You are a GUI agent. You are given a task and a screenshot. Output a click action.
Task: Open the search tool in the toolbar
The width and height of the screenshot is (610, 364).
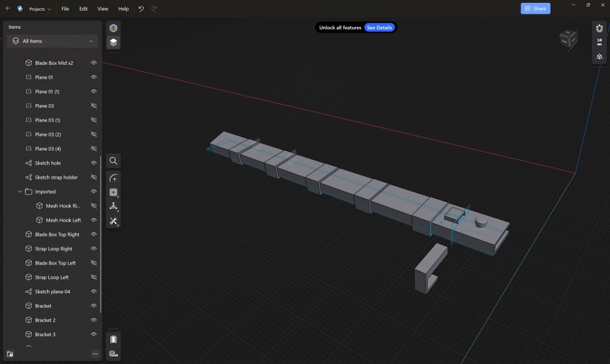(x=113, y=161)
